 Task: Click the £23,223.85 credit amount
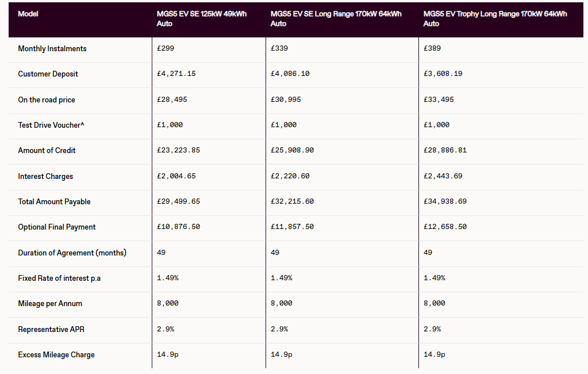(179, 150)
